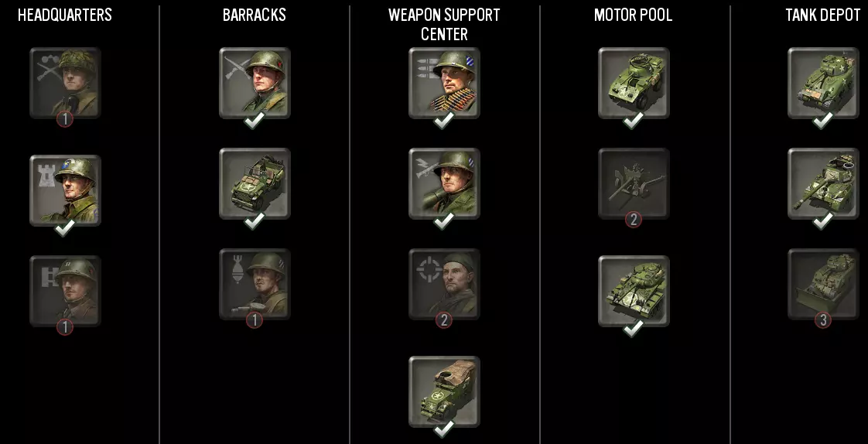Viewport: 868px width, 444px height.
Task: Open the Weapon Support Center column heading
Action: click(x=444, y=24)
